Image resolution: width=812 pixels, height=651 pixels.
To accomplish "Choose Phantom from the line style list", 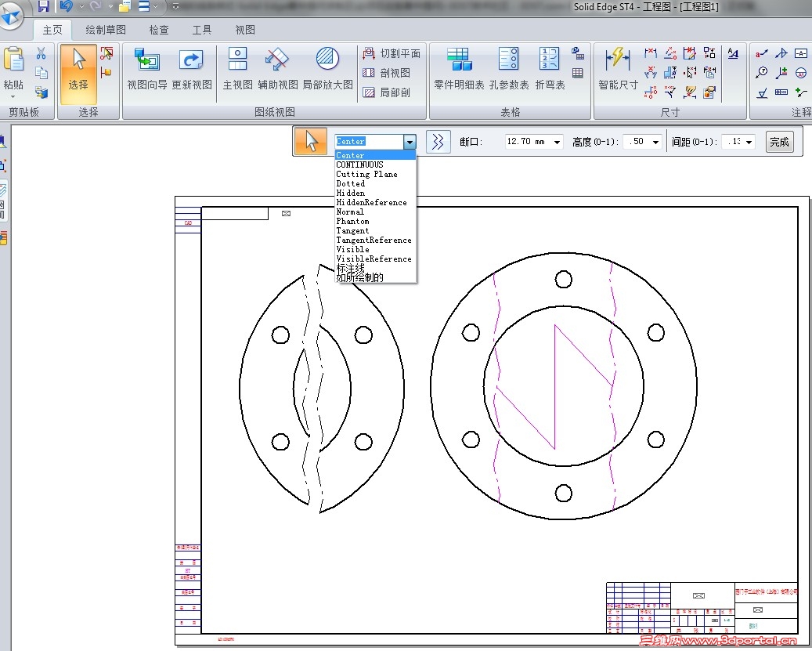I will coord(352,222).
